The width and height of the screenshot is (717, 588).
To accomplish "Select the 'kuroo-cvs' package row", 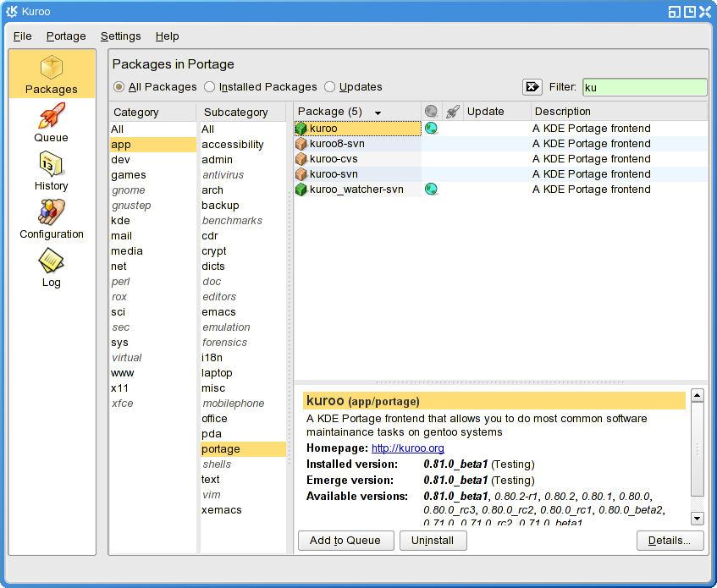I will point(500,159).
